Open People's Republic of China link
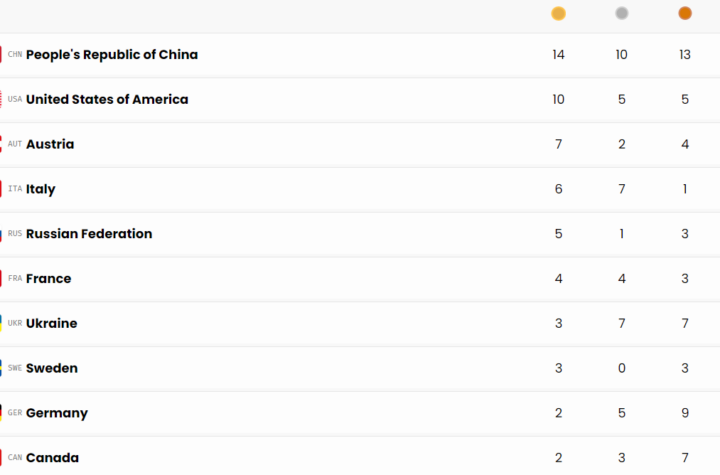720x475 pixels. click(x=111, y=55)
